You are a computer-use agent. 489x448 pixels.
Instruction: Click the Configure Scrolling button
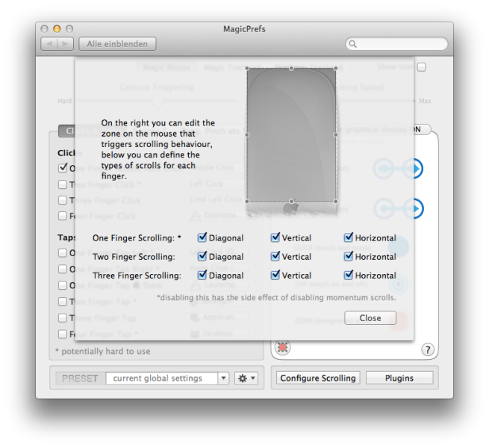(318, 378)
